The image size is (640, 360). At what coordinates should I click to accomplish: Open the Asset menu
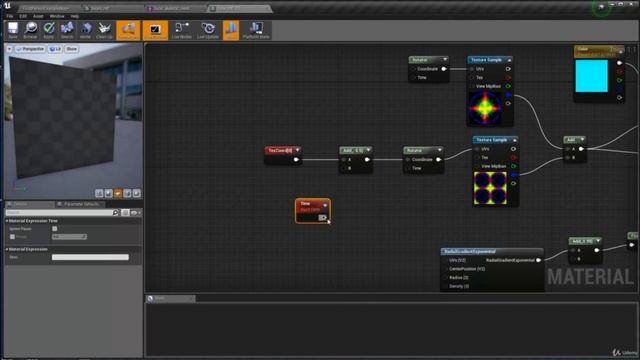[38, 16]
